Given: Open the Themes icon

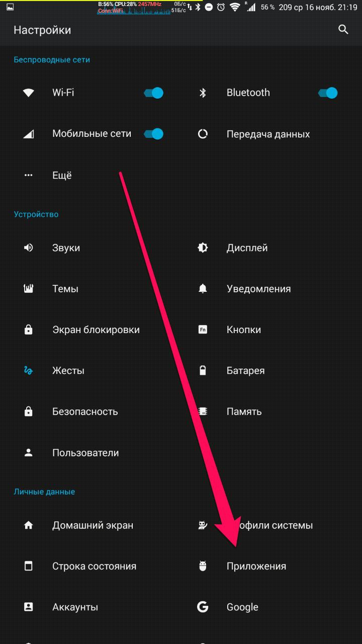Looking at the screenshot, I should pyautogui.click(x=29, y=289).
